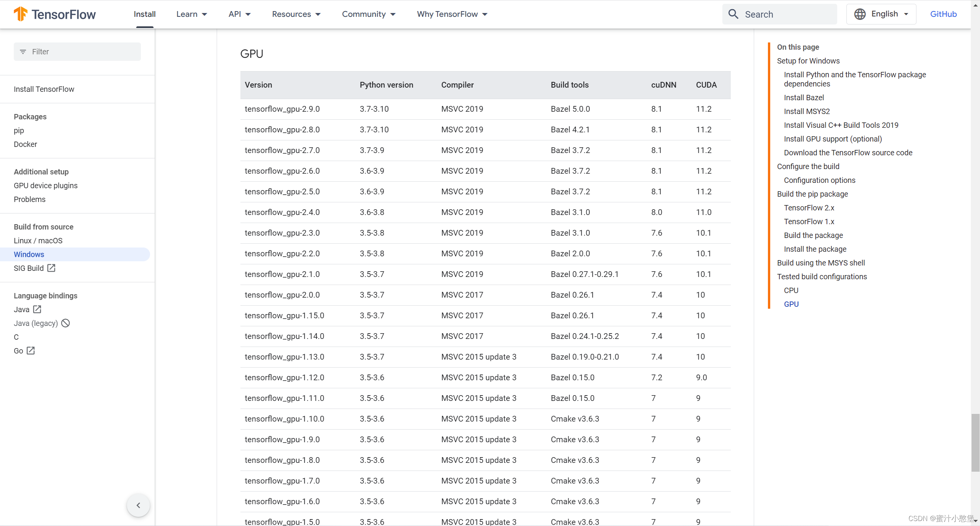Click the Bazel 0.27.1-0.29.1 cell
The width and height of the screenshot is (980, 526).
pos(585,274)
